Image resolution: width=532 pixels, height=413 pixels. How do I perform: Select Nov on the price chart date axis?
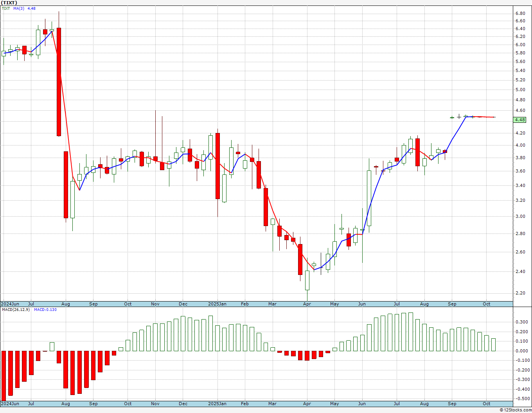(155, 304)
